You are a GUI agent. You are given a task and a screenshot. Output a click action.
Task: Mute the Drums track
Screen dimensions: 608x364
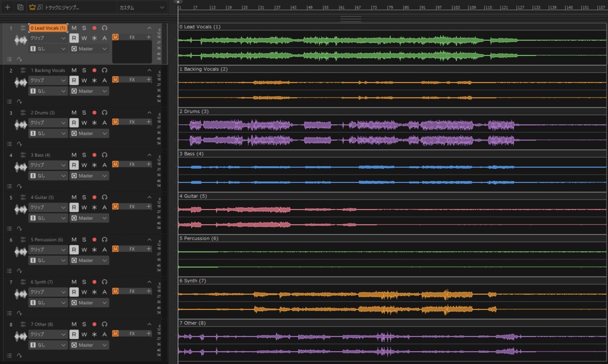74,112
